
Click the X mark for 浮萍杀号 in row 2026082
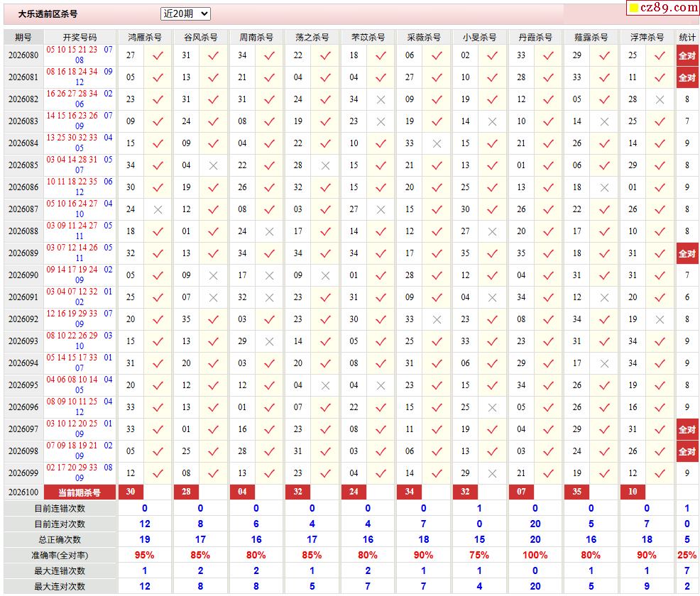[660, 99]
